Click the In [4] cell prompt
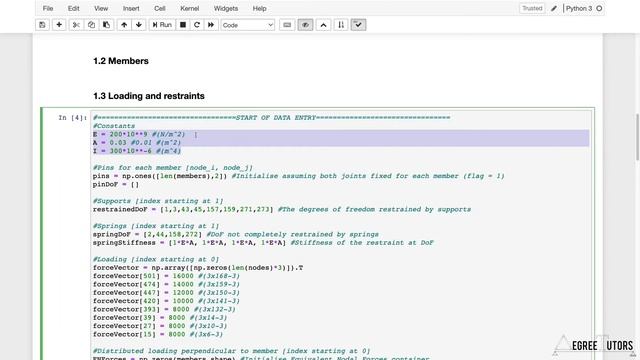Image resolution: width=640 pixels, height=360 pixels. click(73, 118)
